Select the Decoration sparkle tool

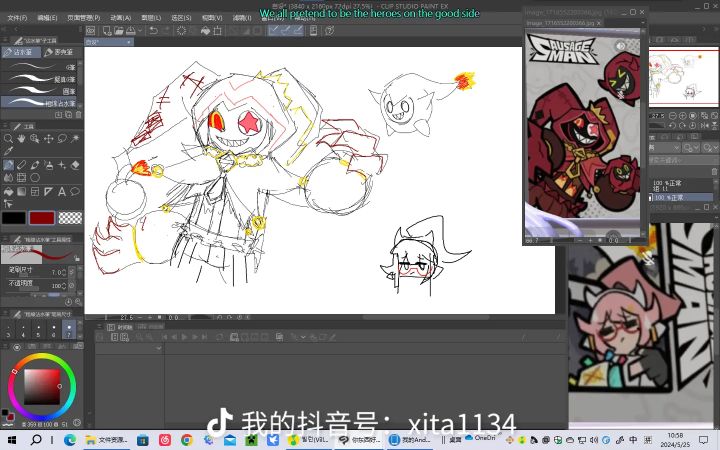click(x=62, y=165)
